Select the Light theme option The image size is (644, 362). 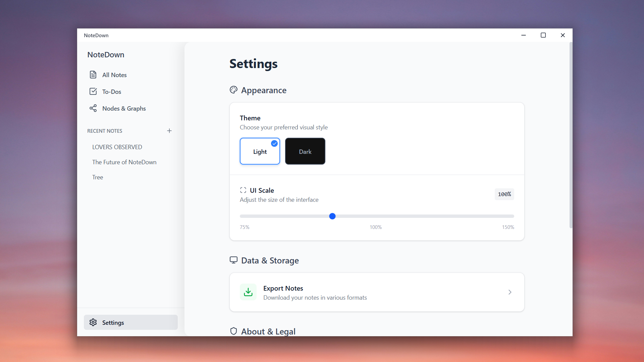260,151
